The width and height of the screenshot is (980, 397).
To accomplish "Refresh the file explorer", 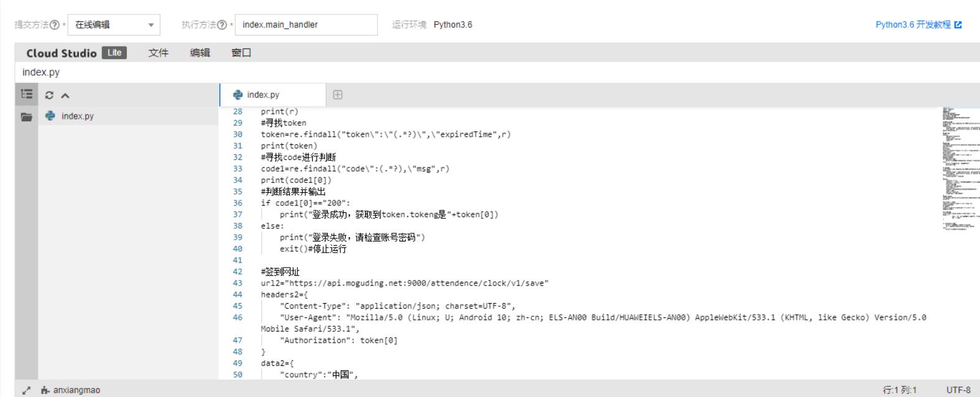I will pyautogui.click(x=49, y=95).
